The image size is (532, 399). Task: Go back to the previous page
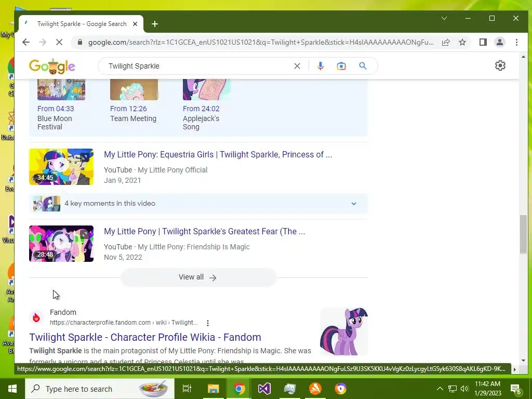(26, 42)
